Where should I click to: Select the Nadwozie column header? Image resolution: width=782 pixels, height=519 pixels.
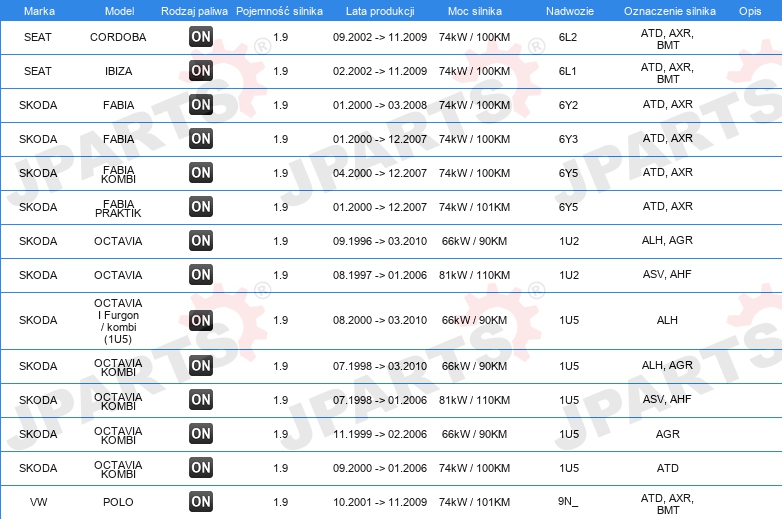pyautogui.click(x=570, y=11)
